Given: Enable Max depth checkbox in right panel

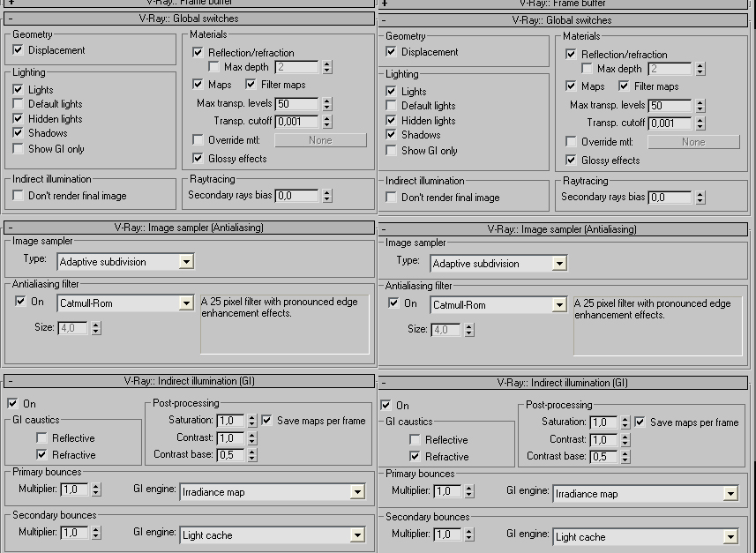Looking at the screenshot, I should (587, 69).
